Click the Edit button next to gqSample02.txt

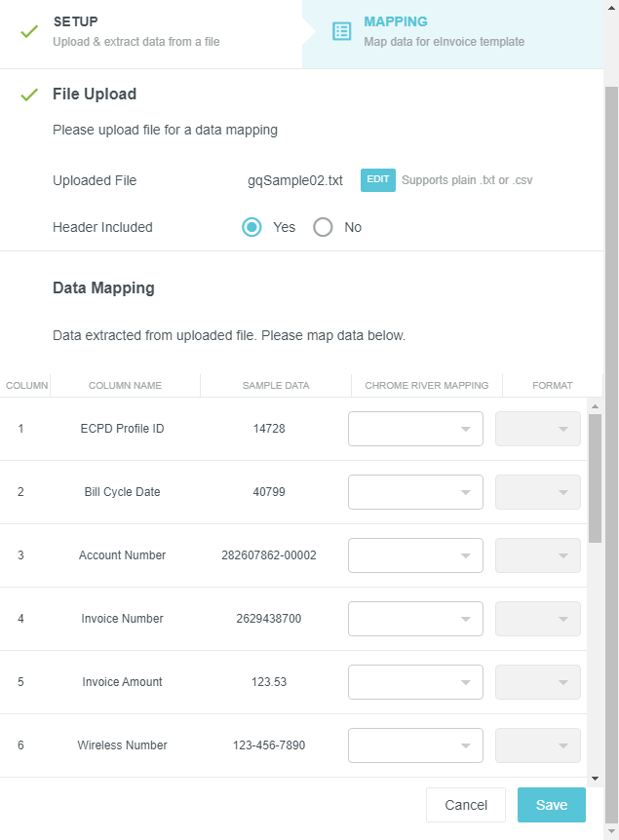pyautogui.click(x=378, y=180)
